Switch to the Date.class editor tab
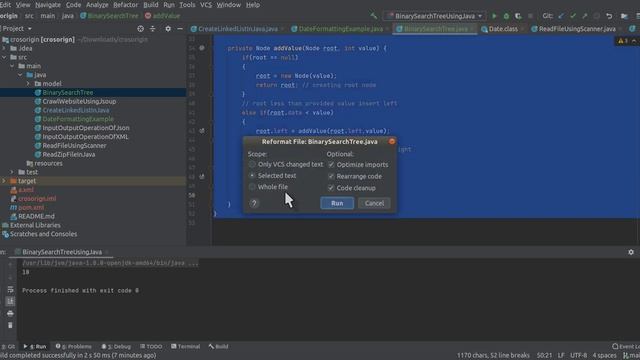Image resolution: width=640 pixels, height=360 pixels. click(x=503, y=29)
